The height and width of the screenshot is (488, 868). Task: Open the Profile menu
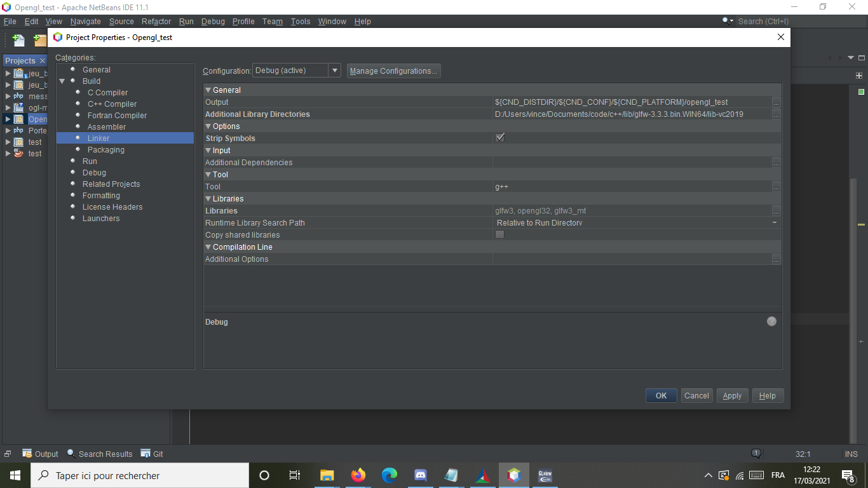243,21
